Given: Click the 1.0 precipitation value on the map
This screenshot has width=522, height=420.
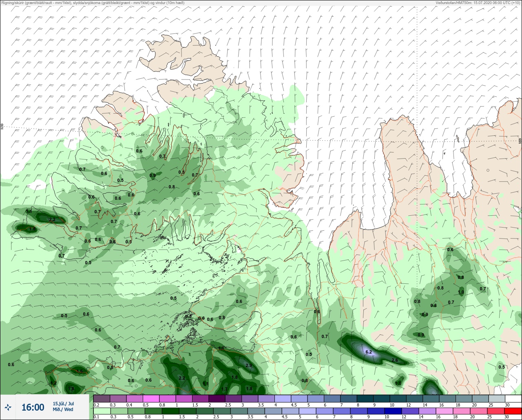Looking at the screenshot, I should pos(461,292).
